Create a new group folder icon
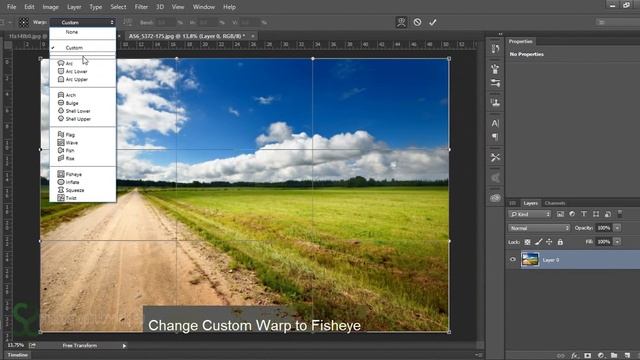 point(614,356)
